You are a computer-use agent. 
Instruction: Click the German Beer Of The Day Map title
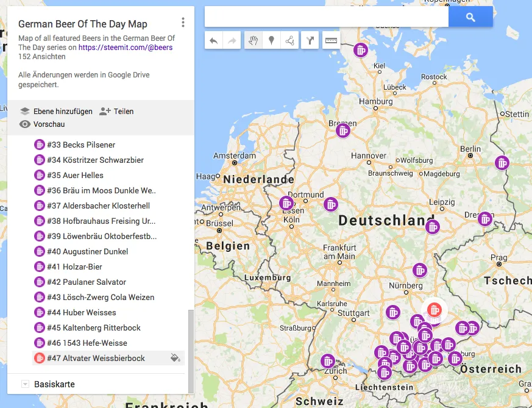click(x=83, y=24)
